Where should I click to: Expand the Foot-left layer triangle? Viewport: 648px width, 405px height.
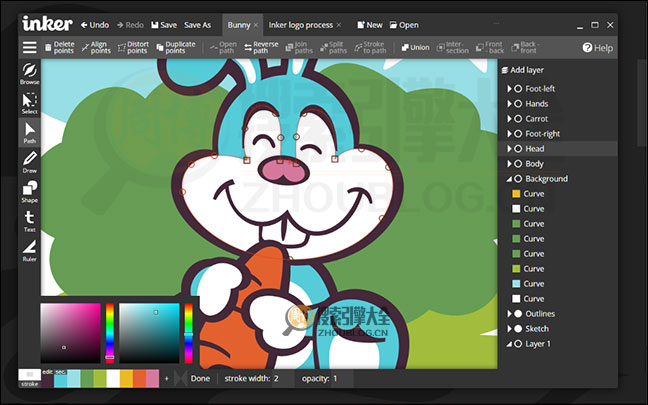click(x=510, y=89)
